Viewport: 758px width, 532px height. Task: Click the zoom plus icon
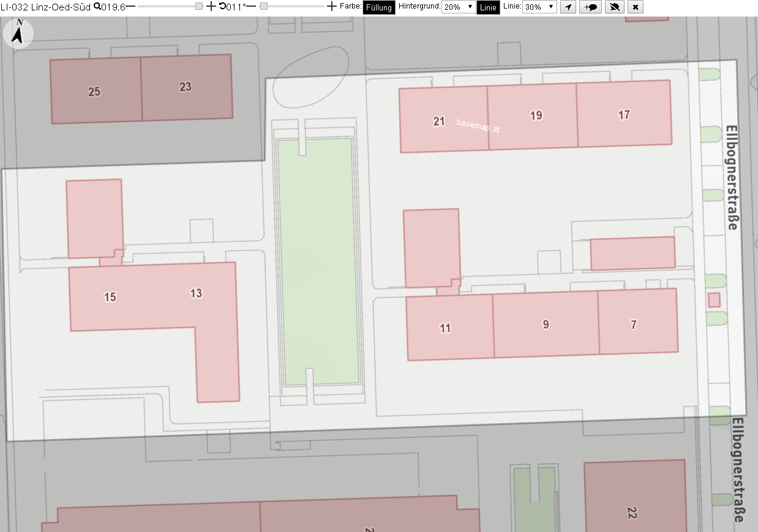point(211,6)
